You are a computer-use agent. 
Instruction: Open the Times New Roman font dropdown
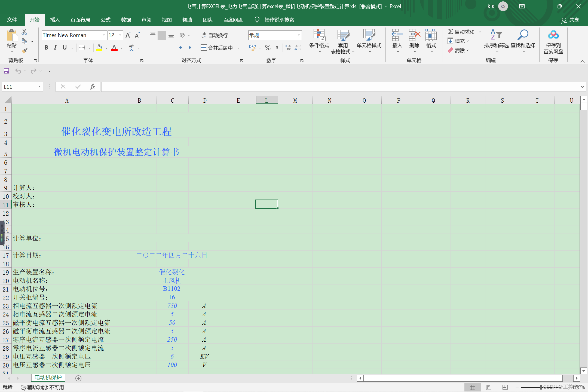(104, 35)
